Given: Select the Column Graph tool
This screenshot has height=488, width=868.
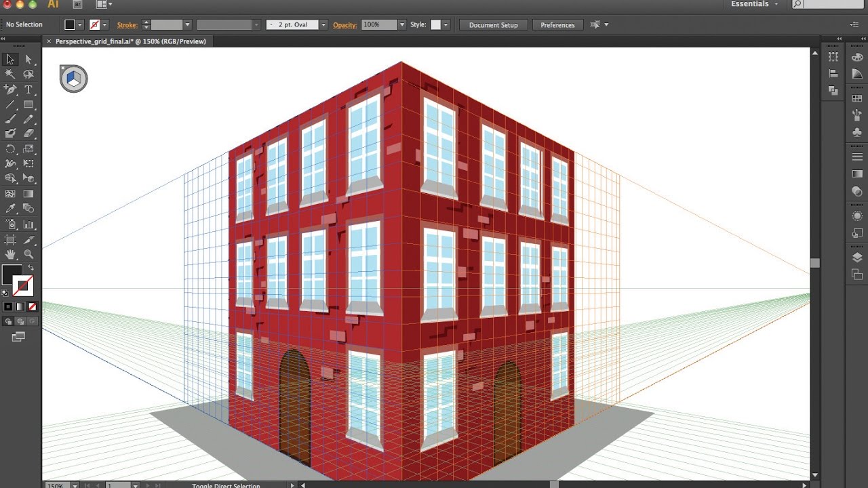Looking at the screenshot, I should 28,224.
